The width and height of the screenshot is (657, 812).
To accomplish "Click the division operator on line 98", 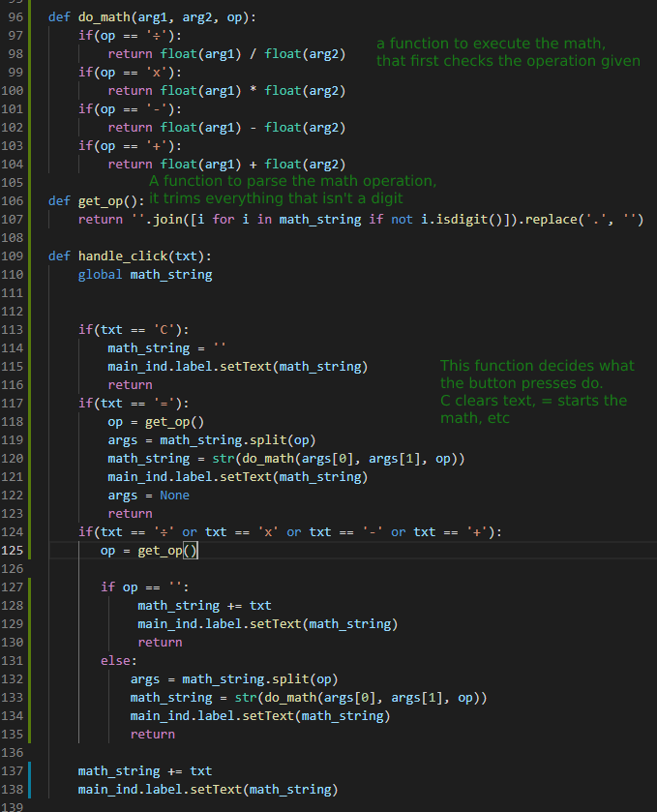I will [253, 54].
